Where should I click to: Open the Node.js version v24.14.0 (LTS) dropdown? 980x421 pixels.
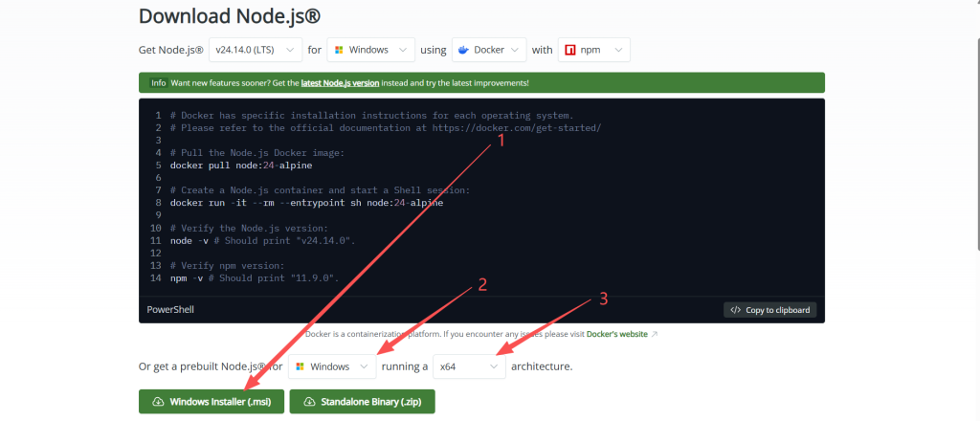(255, 50)
